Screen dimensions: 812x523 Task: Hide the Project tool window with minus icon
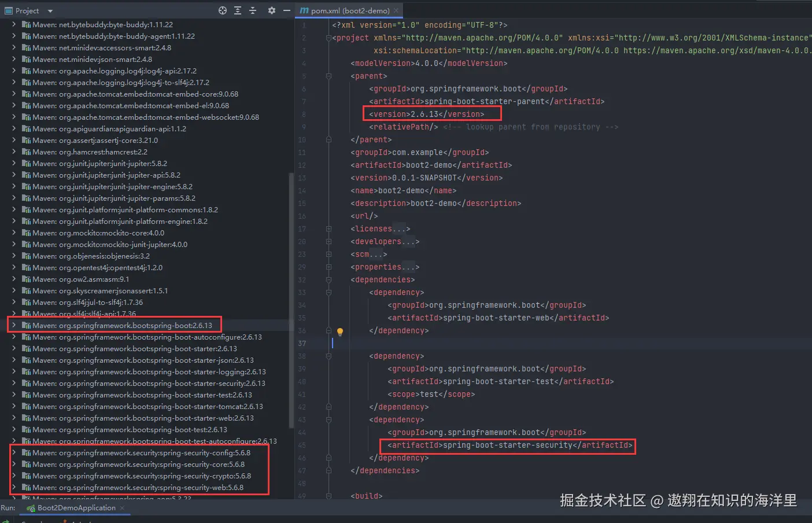click(287, 10)
